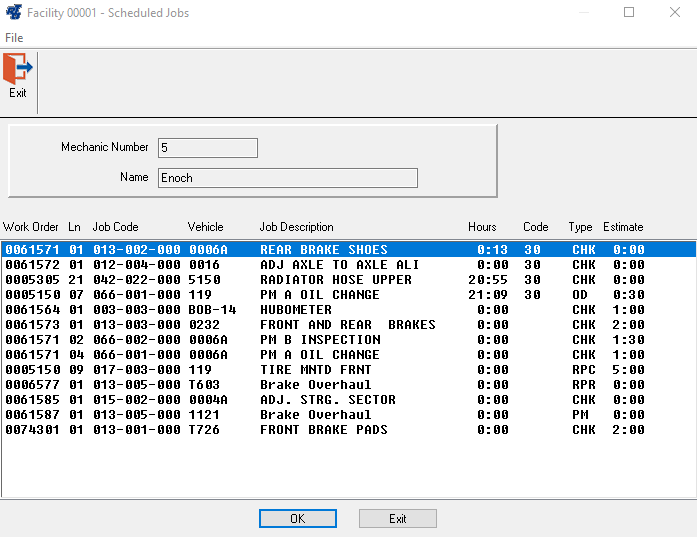This screenshot has height=537, width=697.
Task: Select the FRONT AND REAR BRAKES row
Action: (x=347, y=325)
